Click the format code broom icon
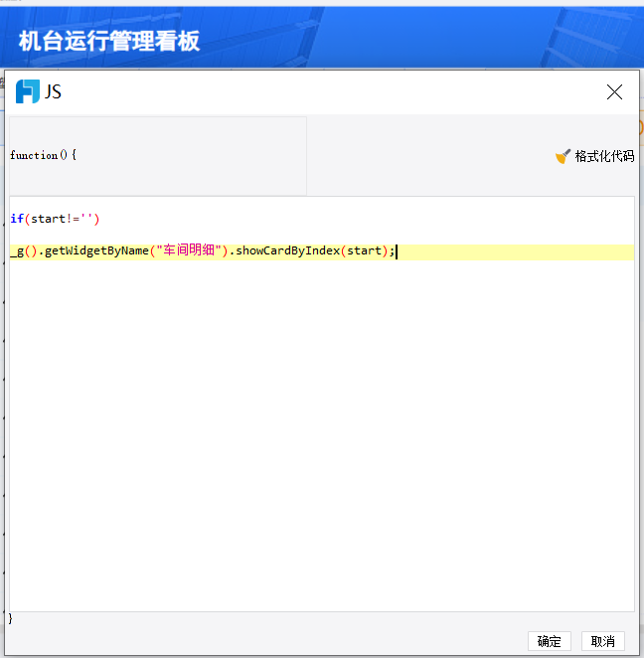This screenshot has height=658, width=644. [x=563, y=156]
